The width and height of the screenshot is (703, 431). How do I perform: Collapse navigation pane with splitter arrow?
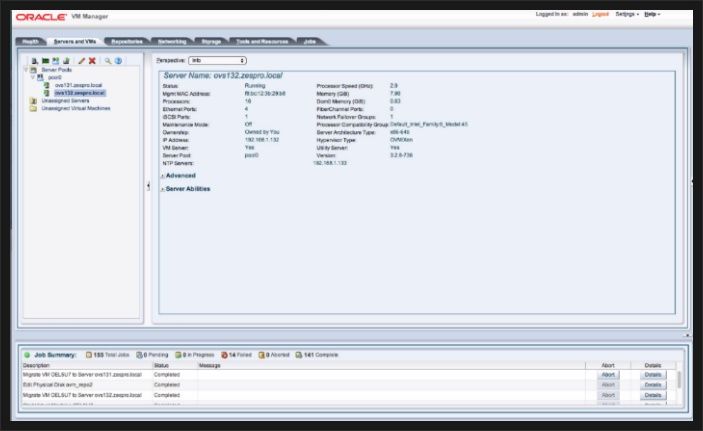coord(148,186)
